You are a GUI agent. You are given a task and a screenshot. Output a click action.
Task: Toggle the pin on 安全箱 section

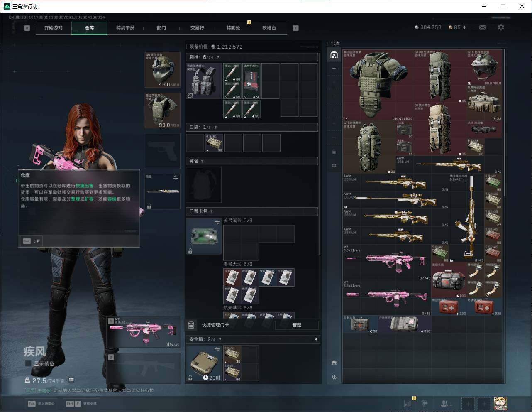click(316, 339)
